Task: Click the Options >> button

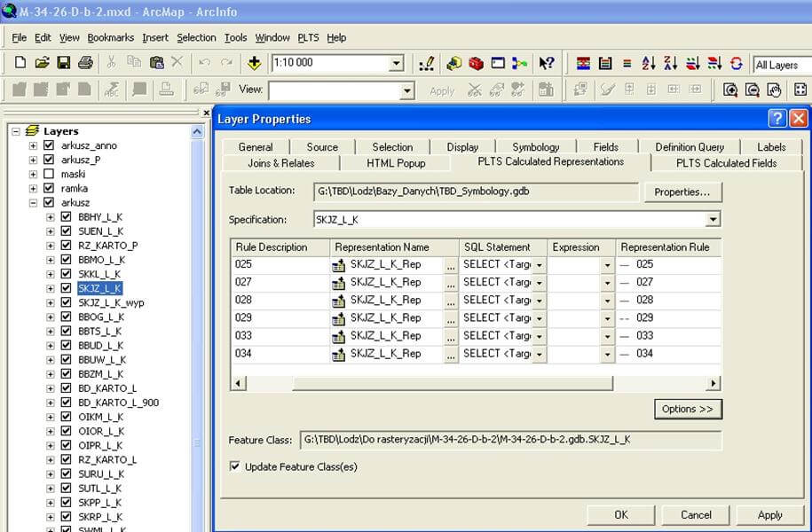Action: pos(687,409)
